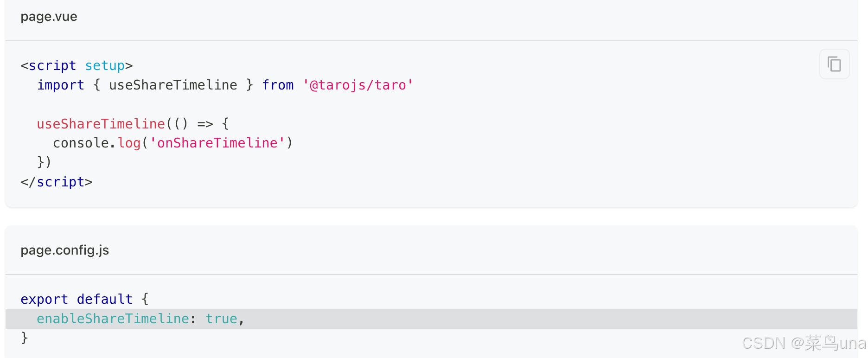868x358 pixels.
Task: Click the 'onShareTimeline' string argument
Action: coord(217,143)
